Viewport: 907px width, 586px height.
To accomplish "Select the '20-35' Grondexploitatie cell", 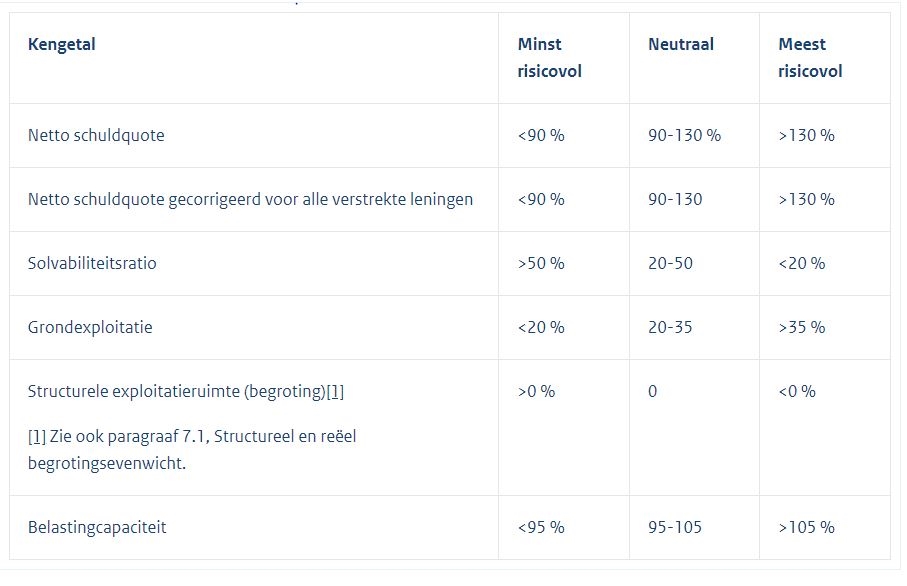I will coord(670,327).
